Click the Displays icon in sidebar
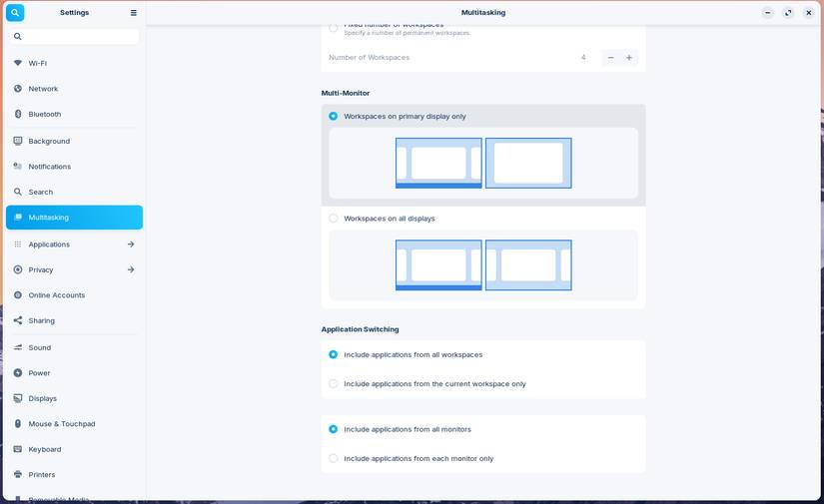824x504 pixels. (18, 398)
